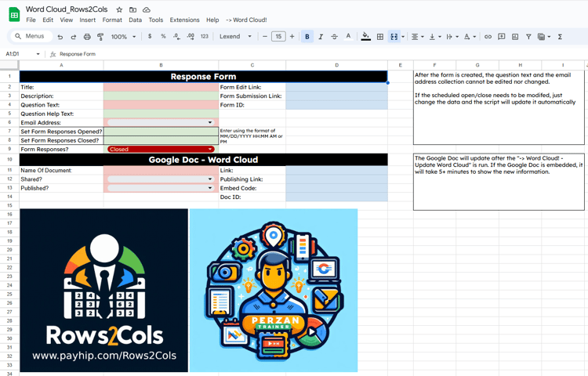
Task: Open the Email Address dropdown cell
Action: click(161, 122)
